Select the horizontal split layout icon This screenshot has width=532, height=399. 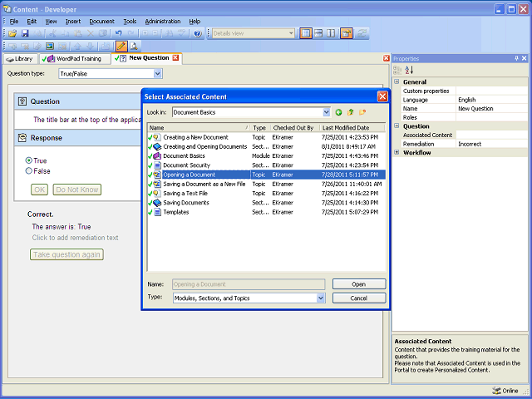[318, 33]
